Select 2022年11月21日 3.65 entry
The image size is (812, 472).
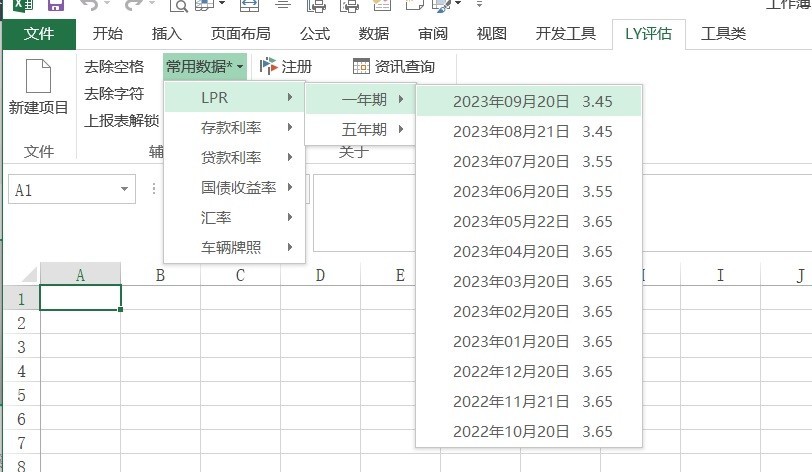pos(529,402)
